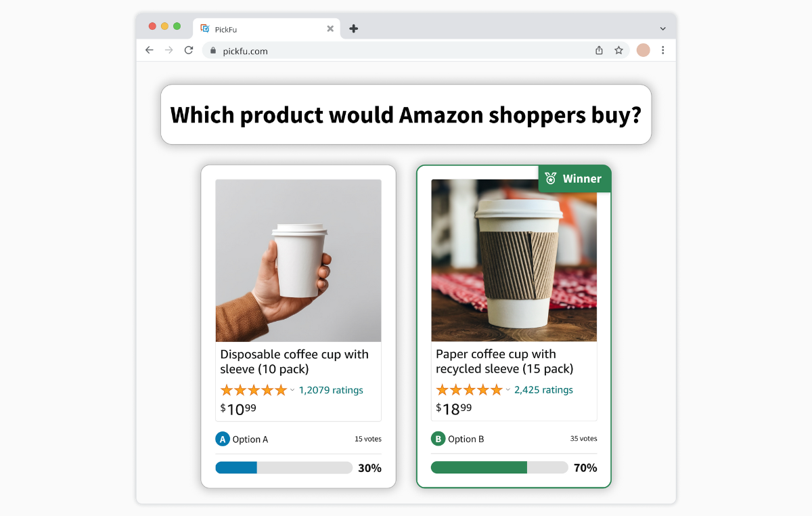
Task: Open a new tab with plus button
Action: point(354,28)
